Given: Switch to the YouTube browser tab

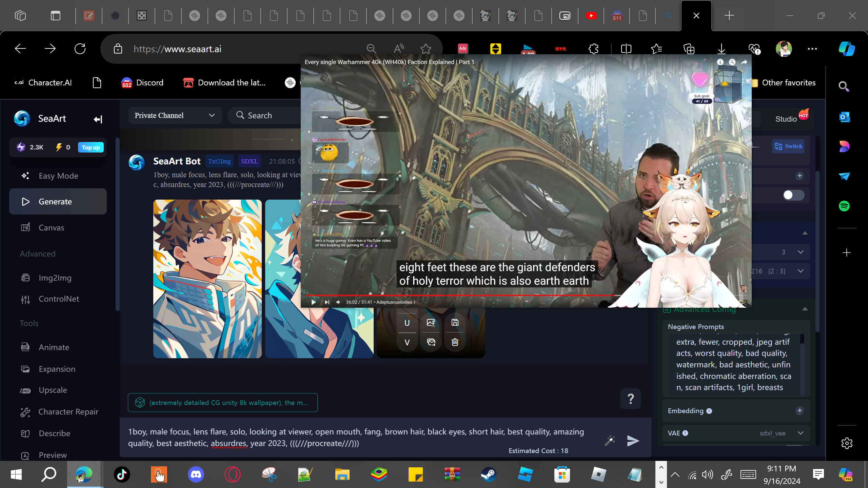Looking at the screenshot, I should pos(591,16).
